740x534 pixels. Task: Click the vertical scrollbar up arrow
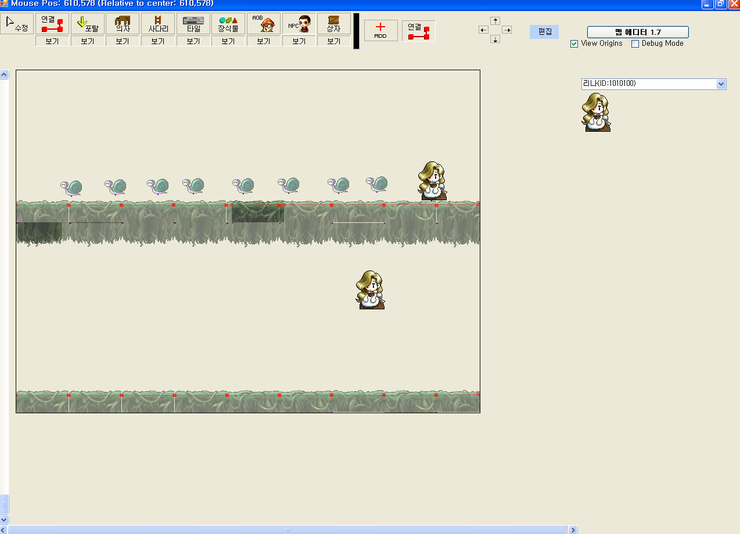pyautogui.click(x=4, y=75)
